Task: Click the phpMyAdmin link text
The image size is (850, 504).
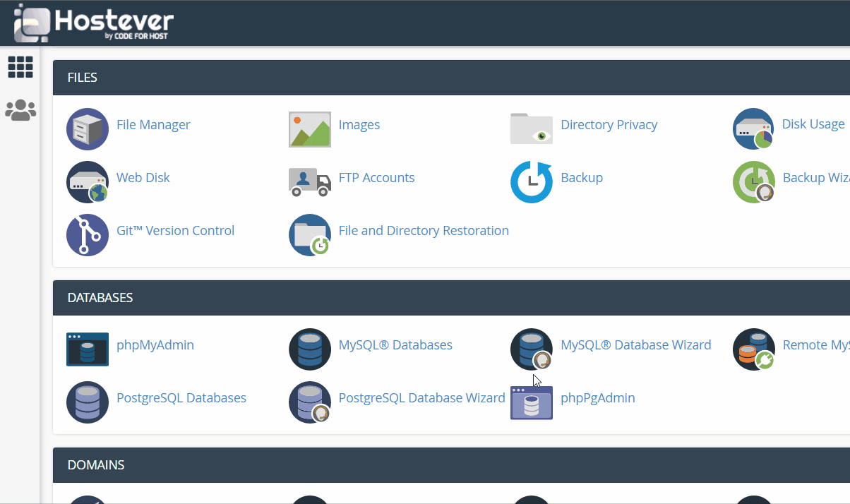Action: (x=155, y=345)
